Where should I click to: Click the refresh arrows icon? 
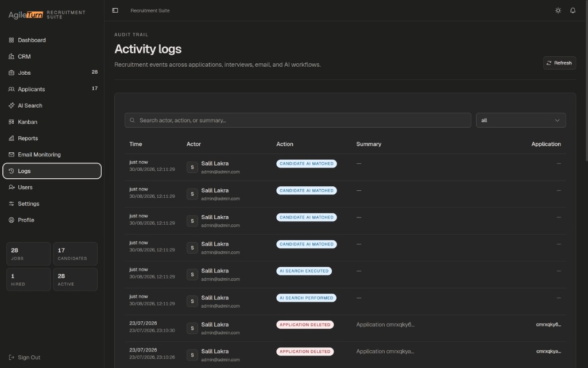coord(549,63)
